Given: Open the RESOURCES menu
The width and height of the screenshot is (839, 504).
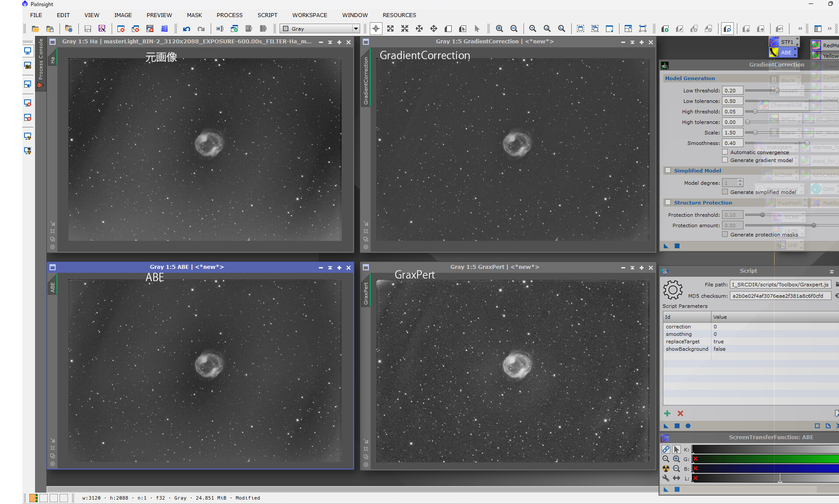Looking at the screenshot, I should (399, 15).
